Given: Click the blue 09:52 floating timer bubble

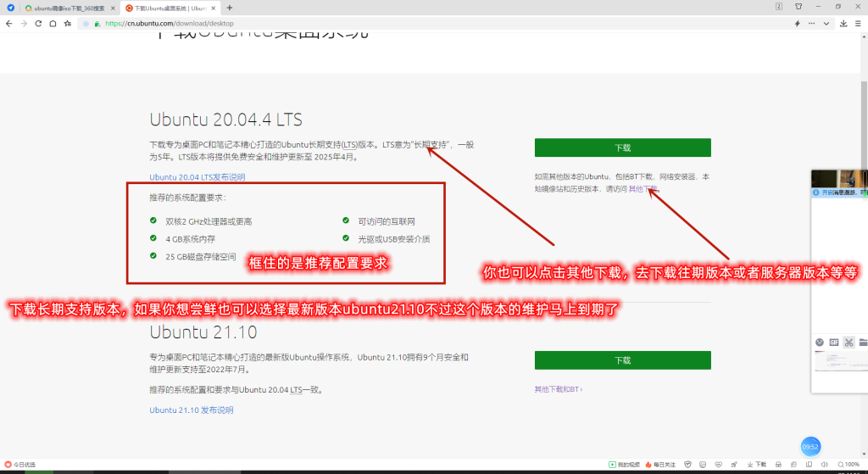Looking at the screenshot, I should click(x=810, y=446).
